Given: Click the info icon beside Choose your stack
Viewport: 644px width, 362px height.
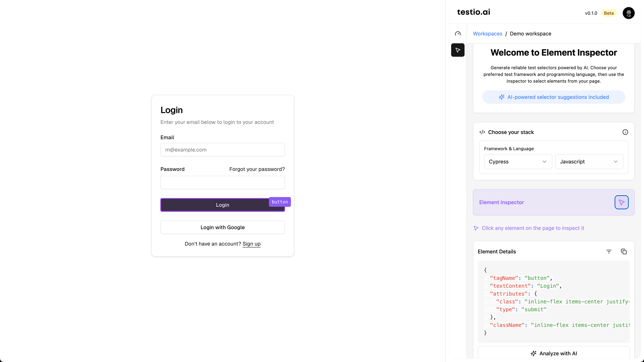Looking at the screenshot, I should (x=625, y=132).
